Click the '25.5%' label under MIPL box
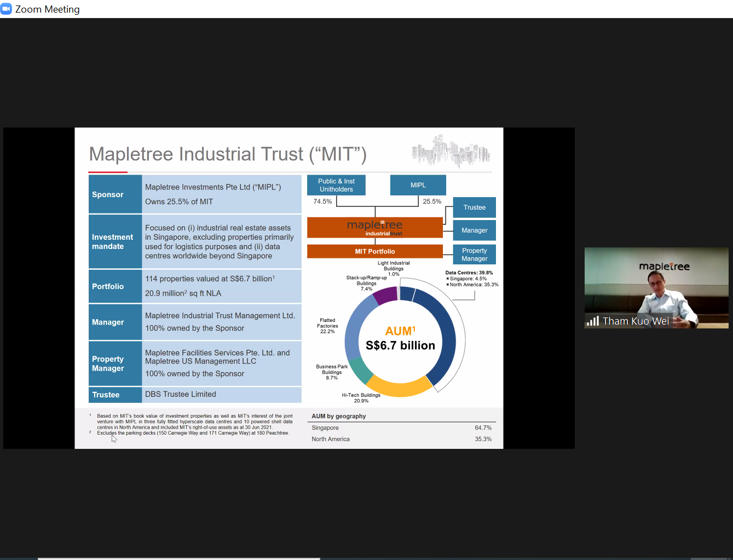The image size is (733, 560). [432, 201]
